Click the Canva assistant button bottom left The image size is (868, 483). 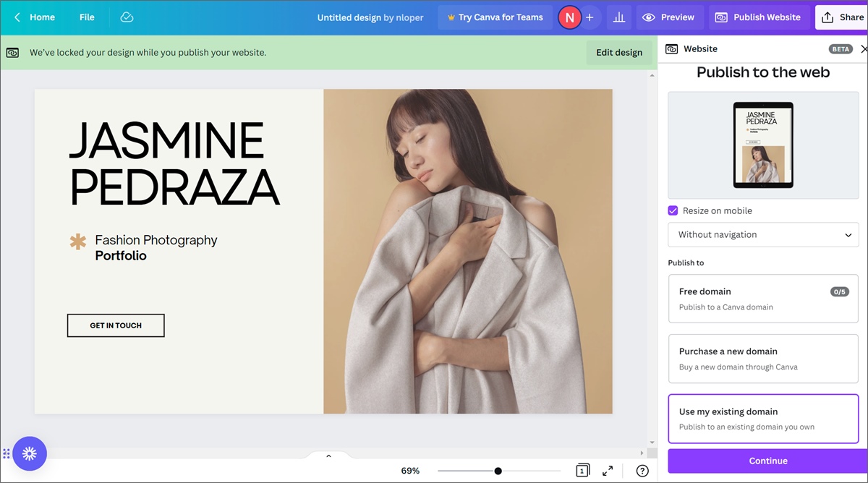click(30, 453)
